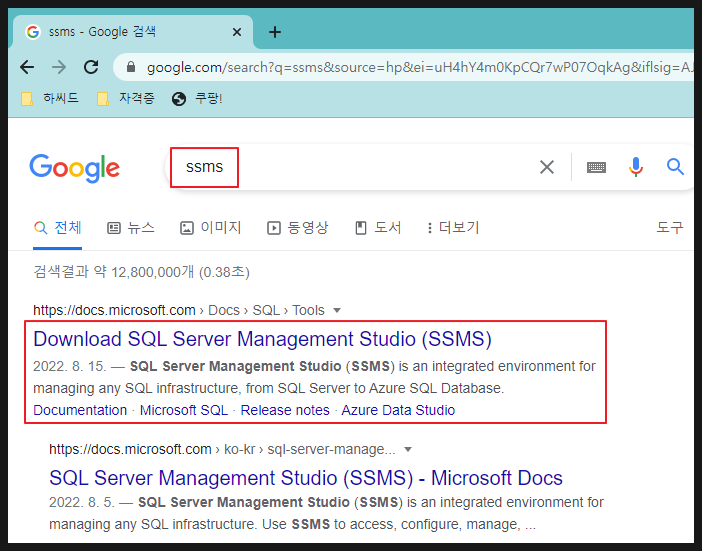Click the second result URL docs.microsoft.com › ko-kr
This screenshot has height=551, width=702.
(x=222, y=449)
